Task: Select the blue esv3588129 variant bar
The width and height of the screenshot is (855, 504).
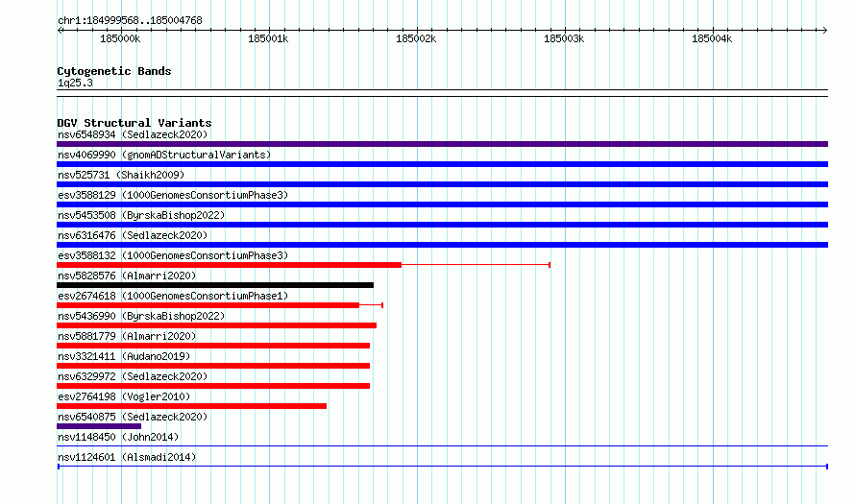Action: [442, 204]
